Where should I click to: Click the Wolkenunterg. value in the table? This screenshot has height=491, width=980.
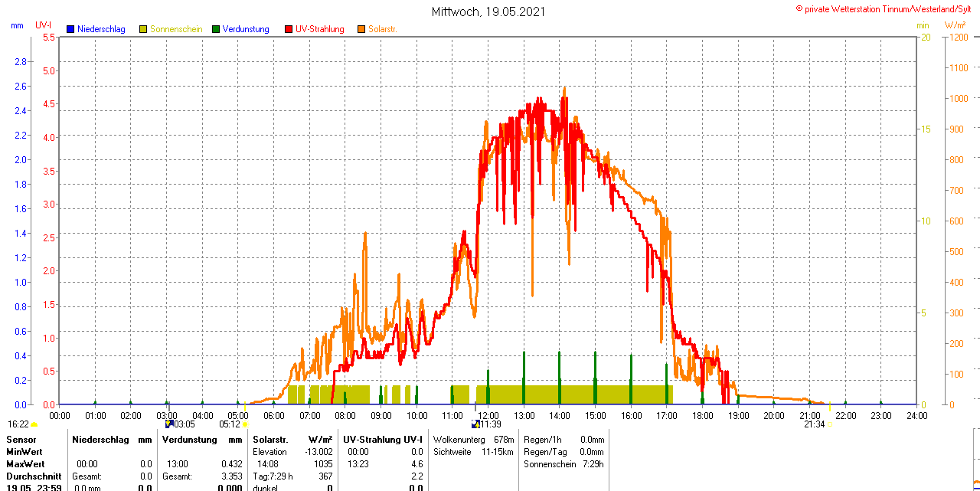click(504, 440)
